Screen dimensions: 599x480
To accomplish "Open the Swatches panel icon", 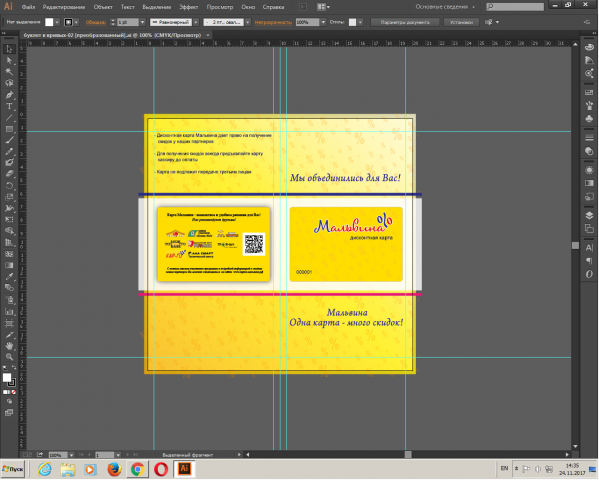I will click(x=589, y=92).
